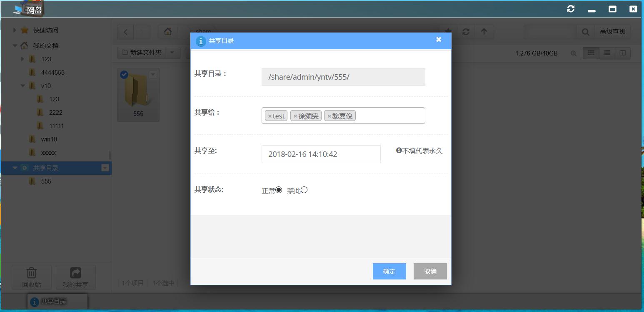This screenshot has width=644, height=312.
Task: Click the home icon in path bar
Action: (x=168, y=32)
